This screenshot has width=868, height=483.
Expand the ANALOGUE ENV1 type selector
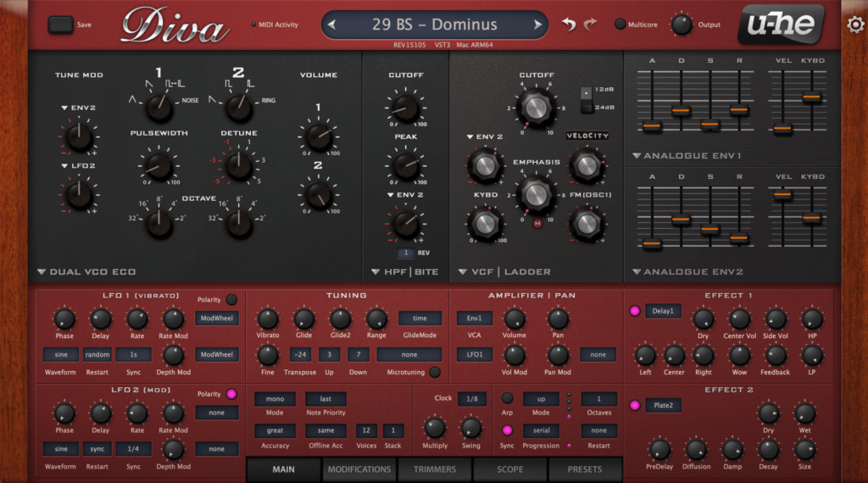[x=687, y=156]
